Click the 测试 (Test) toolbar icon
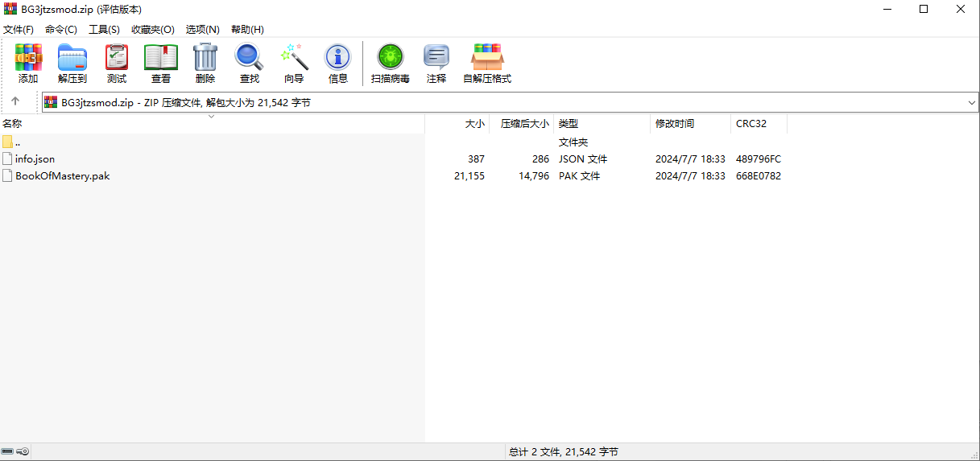The height and width of the screenshot is (461, 980). [117, 57]
